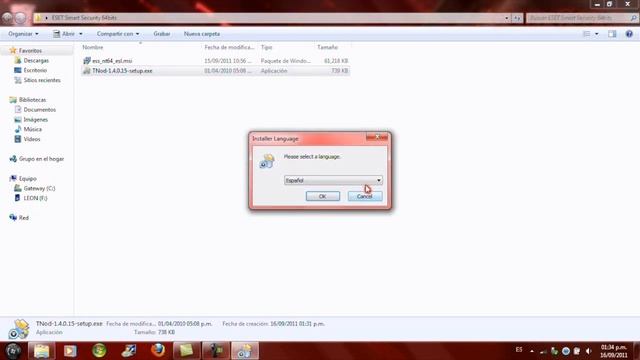Open the camera recorder taskbar icon
640x360 pixels.
coord(216,351)
